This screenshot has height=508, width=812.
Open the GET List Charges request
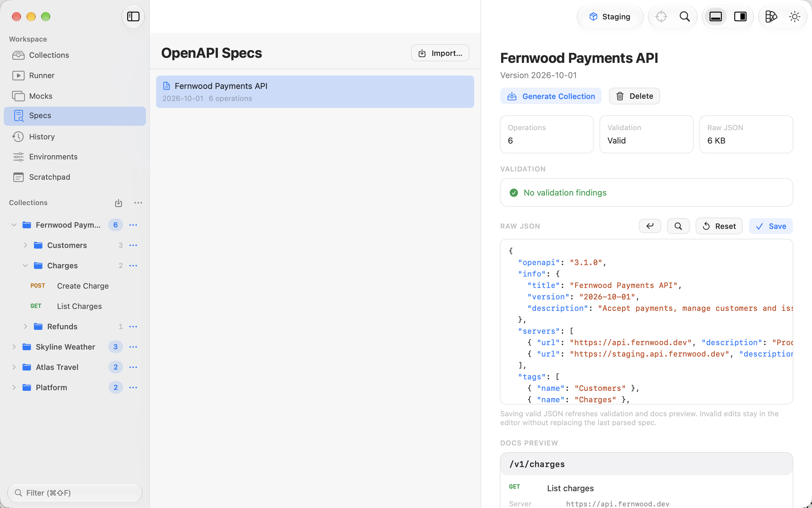[x=75, y=306]
